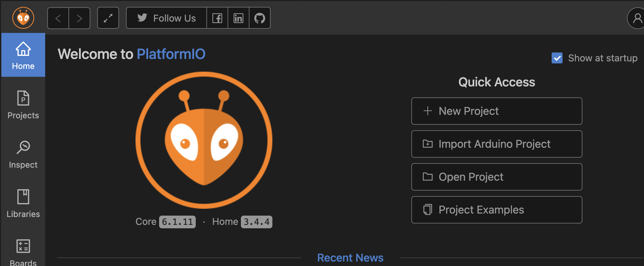
Task: Open the Facebook page icon
Action: [x=217, y=18]
